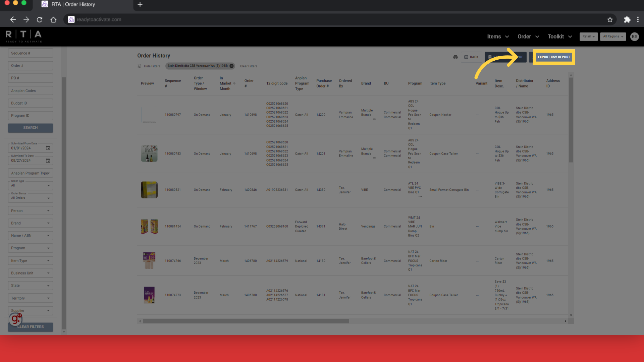
Task: Open a new browser tab
Action: (x=140, y=4)
